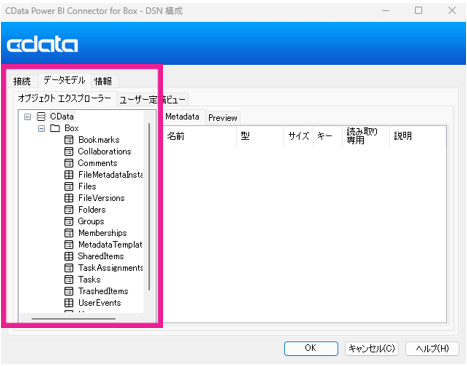Select the UserEvents view icon
This screenshot has width=467, height=366.
(69, 303)
